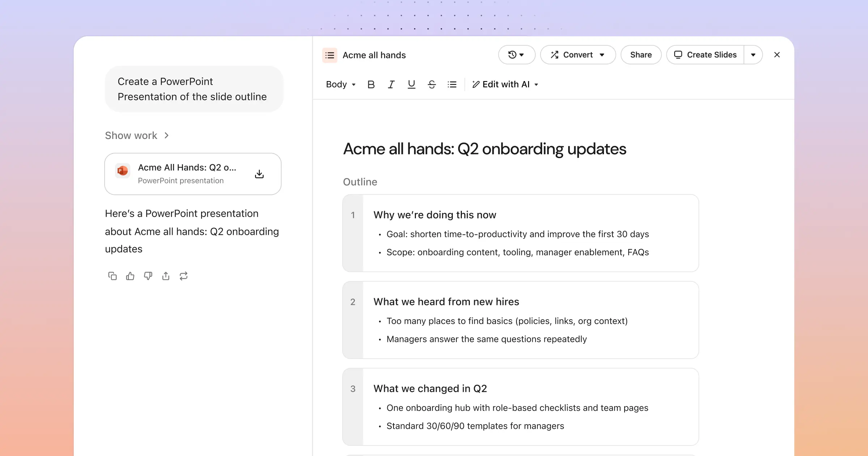Toggle strikethrough formatting
The image size is (868, 456).
click(431, 84)
